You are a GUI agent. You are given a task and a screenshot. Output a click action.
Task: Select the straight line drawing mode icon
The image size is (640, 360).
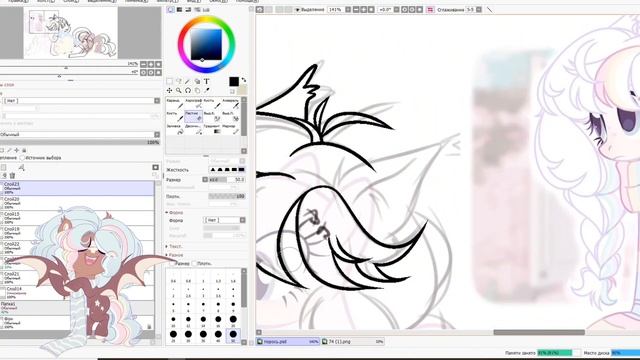click(490, 9)
